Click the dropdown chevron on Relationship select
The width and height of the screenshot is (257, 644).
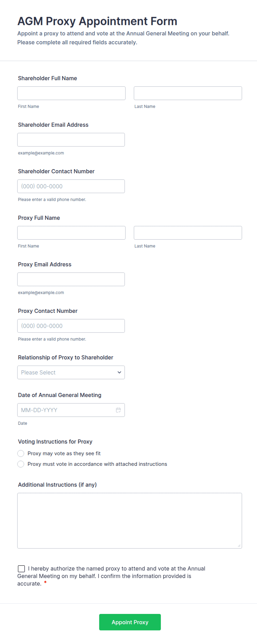[119, 372]
